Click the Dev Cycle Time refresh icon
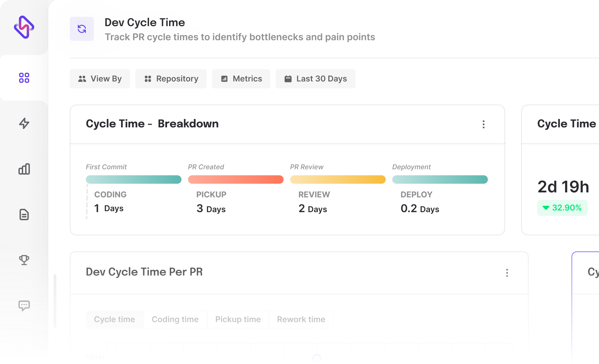Screen dimensions: 599x364 tap(81, 29)
